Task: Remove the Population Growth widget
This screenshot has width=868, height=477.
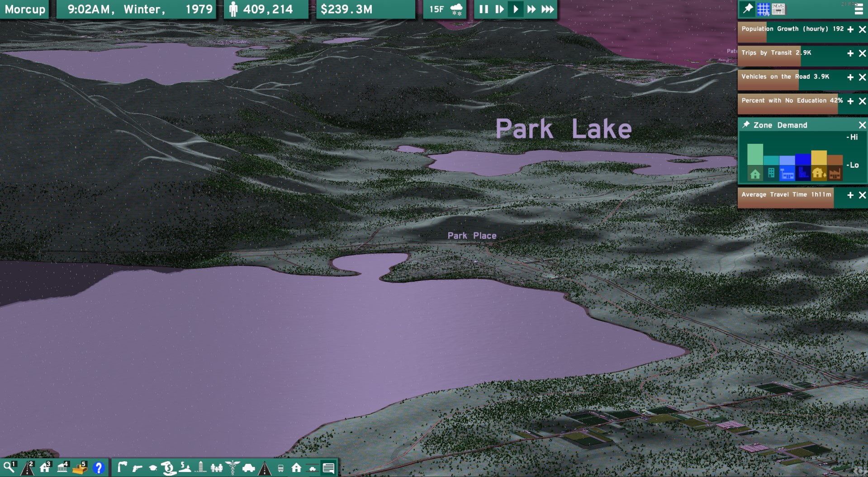Action: click(x=862, y=29)
